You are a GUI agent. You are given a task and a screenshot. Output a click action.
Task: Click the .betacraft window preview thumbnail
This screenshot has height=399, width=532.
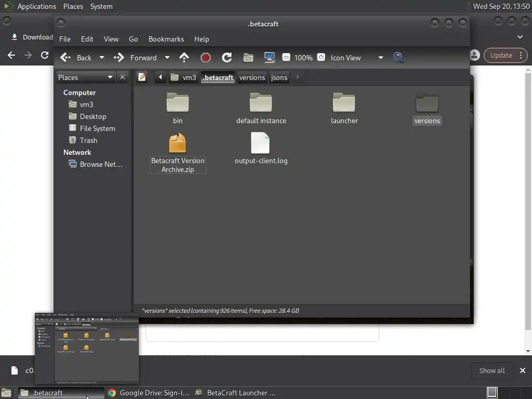point(87,349)
